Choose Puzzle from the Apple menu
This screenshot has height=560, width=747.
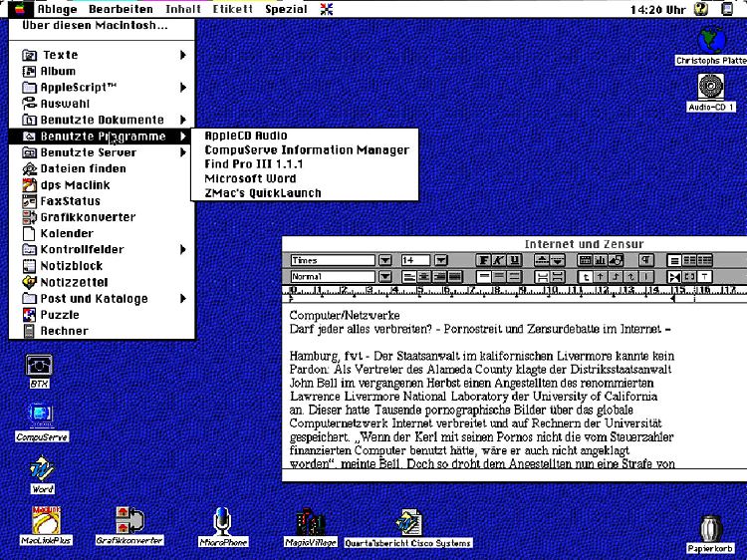102,315
